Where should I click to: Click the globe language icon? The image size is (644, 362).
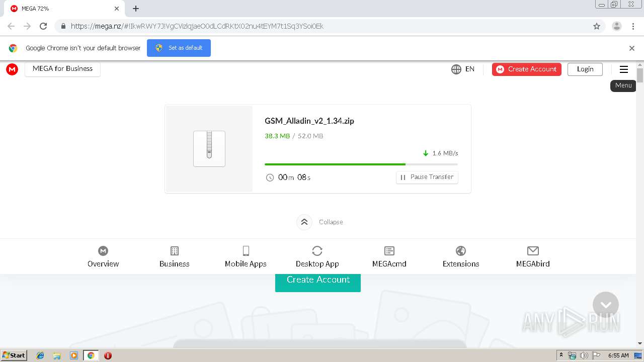pyautogui.click(x=456, y=69)
